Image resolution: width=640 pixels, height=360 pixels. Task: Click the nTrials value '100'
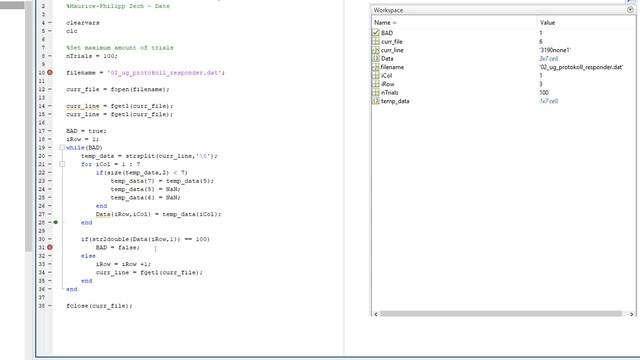point(544,93)
